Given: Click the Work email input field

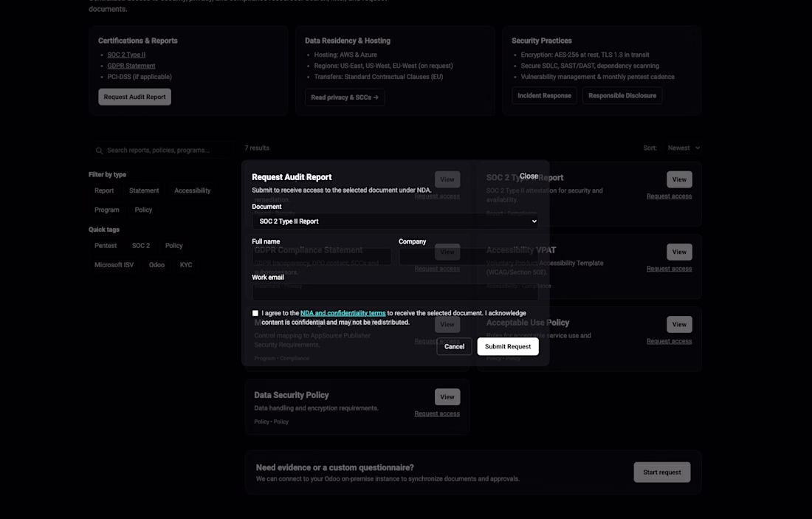Looking at the screenshot, I should click(395, 292).
